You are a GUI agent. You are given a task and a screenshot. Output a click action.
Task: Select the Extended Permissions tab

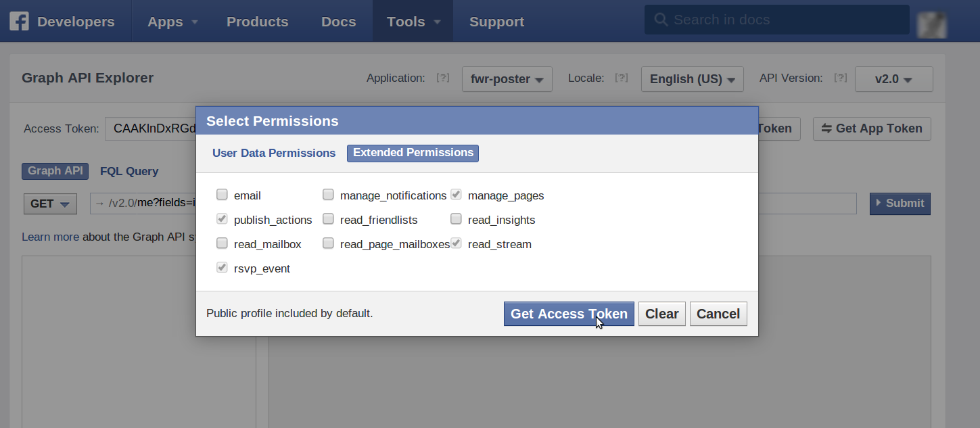pos(413,153)
